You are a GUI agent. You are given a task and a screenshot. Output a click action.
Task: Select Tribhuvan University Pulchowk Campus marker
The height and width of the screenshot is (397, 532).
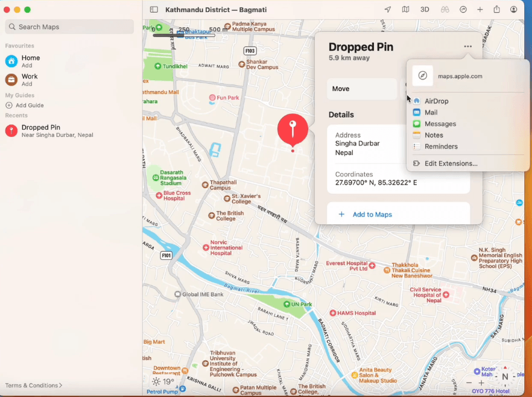205,364
